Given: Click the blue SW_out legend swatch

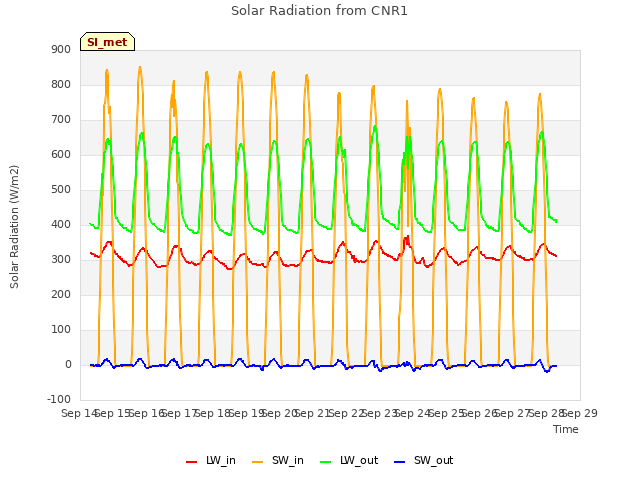Looking at the screenshot, I should [x=399, y=462].
